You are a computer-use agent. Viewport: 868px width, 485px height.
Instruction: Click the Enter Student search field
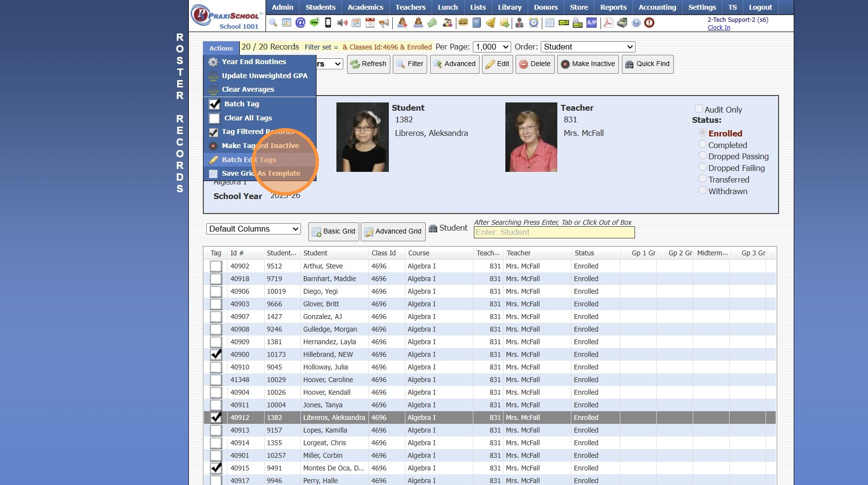click(554, 233)
